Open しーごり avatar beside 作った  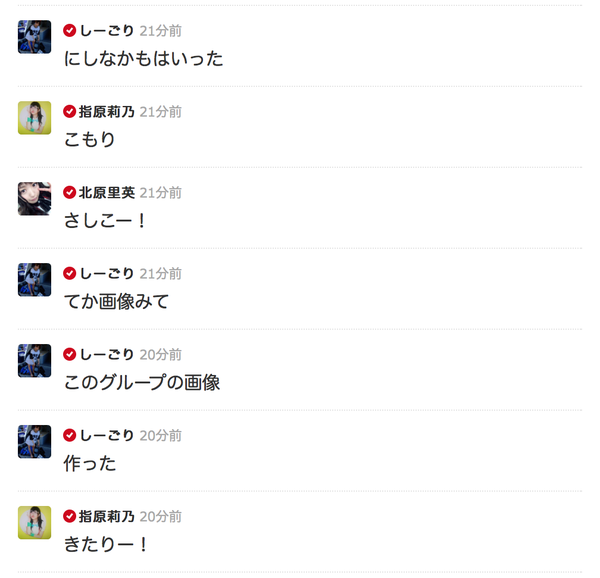34,441
